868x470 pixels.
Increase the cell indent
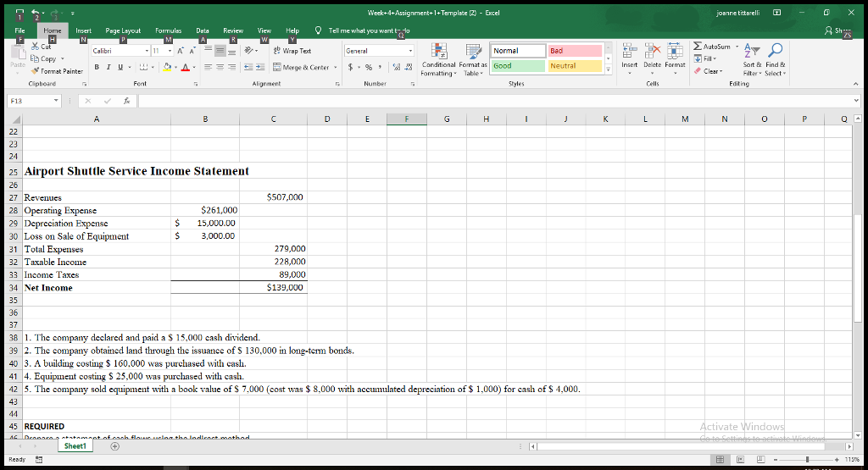pyautogui.click(x=260, y=67)
